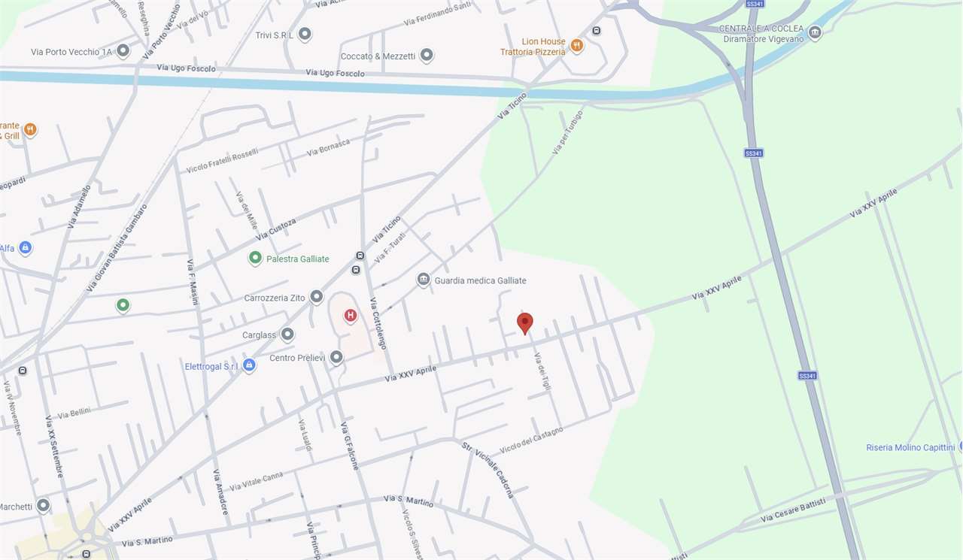
Task: Click the Palestra Galliate green marker
Action: click(256, 259)
